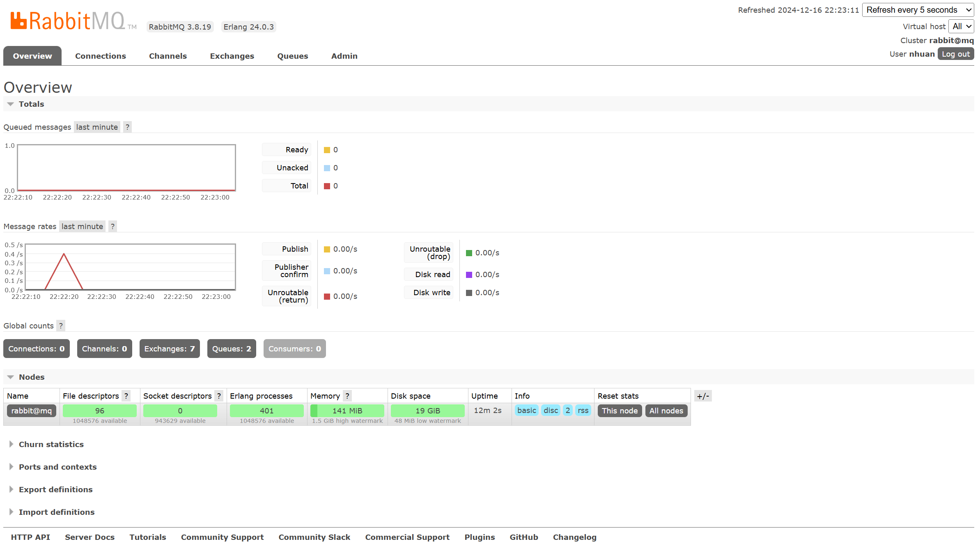Screen dimensions: 980x553
Task: Open the Virtual host dropdown
Action: (x=961, y=26)
